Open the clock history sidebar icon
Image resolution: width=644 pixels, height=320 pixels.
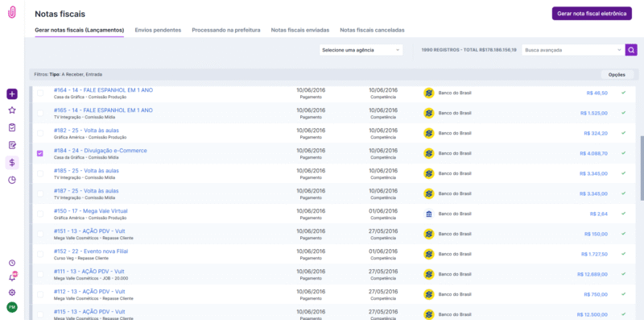coord(12,263)
